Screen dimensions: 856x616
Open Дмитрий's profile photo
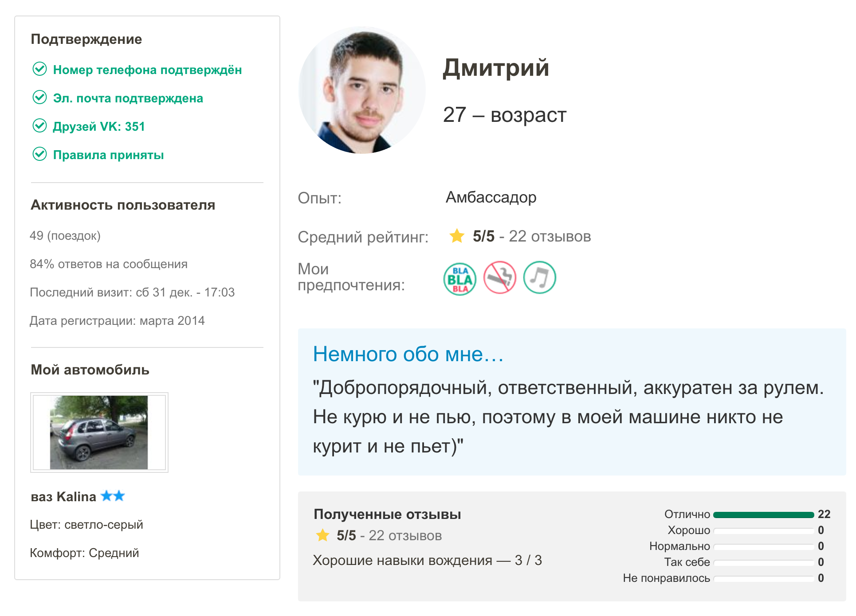point(362,90)
